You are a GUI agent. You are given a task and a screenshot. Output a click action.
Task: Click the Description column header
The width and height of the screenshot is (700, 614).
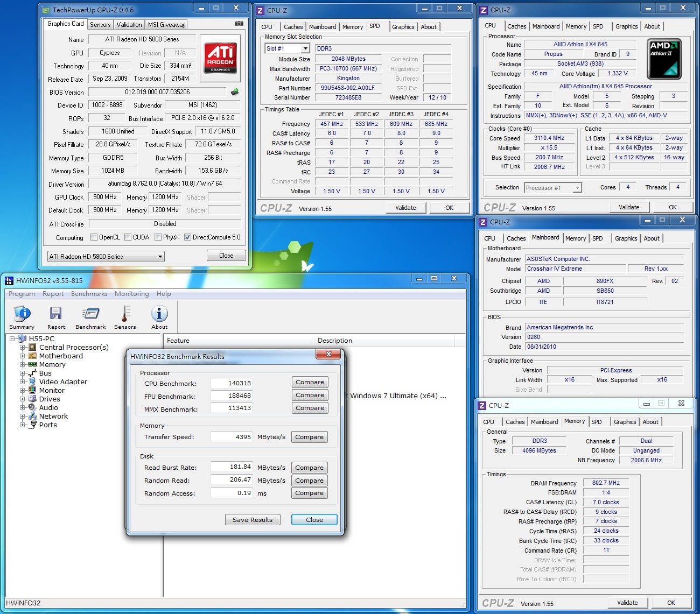click(384, 341)
